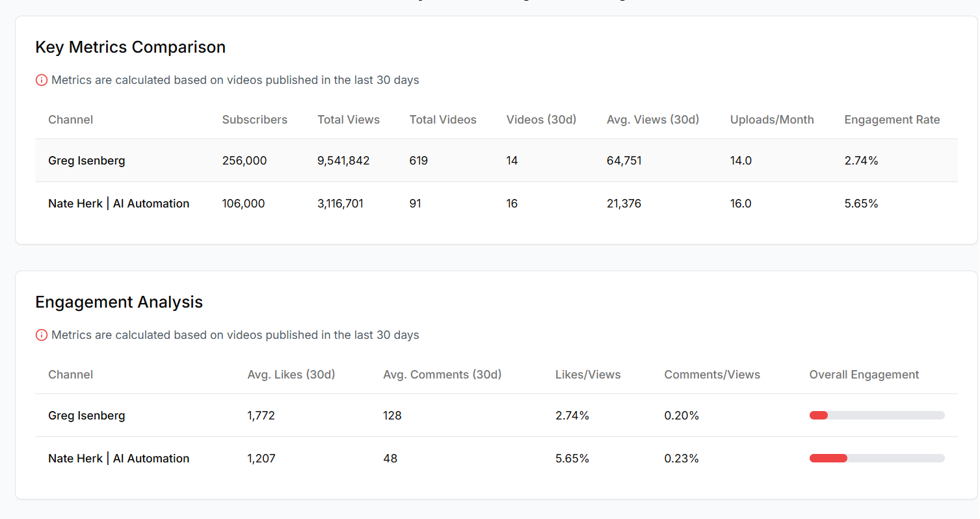Viewport: 980px width, 519px height.
Task: Click the Comments/Views column header
Action: tap(712, 375)
